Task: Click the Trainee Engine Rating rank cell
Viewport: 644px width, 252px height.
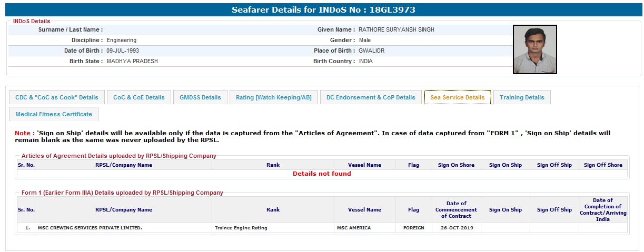Action: point(241,228)
